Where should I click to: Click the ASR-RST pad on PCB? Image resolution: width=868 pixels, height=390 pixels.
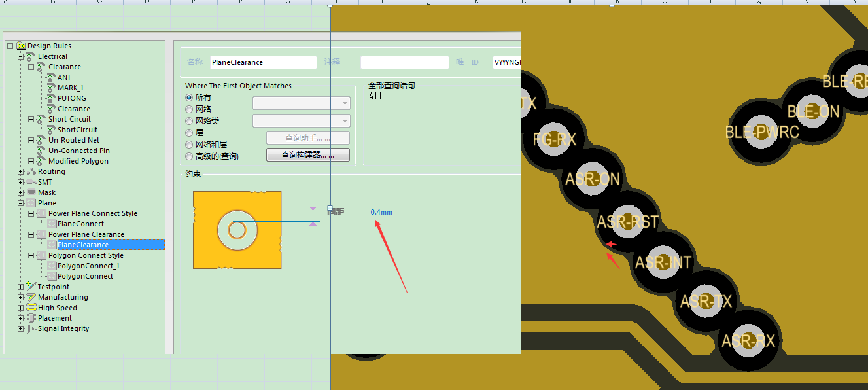point(627,222)
